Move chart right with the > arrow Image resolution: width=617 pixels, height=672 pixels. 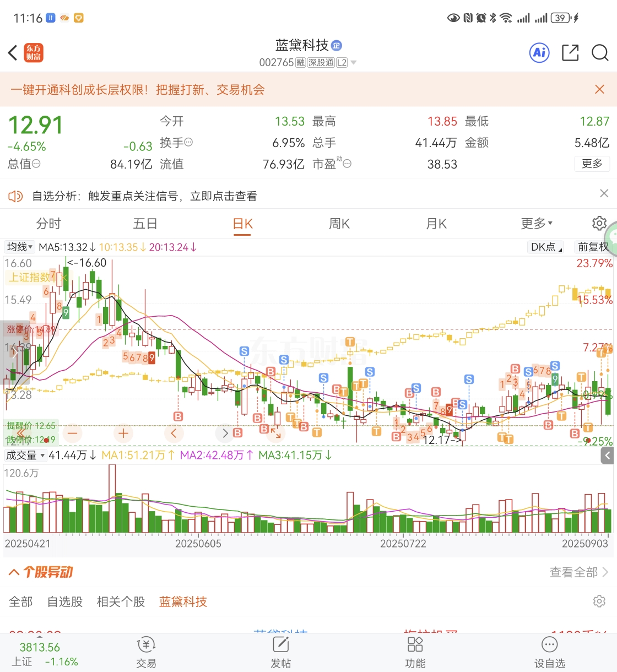[x=225, y=433]
